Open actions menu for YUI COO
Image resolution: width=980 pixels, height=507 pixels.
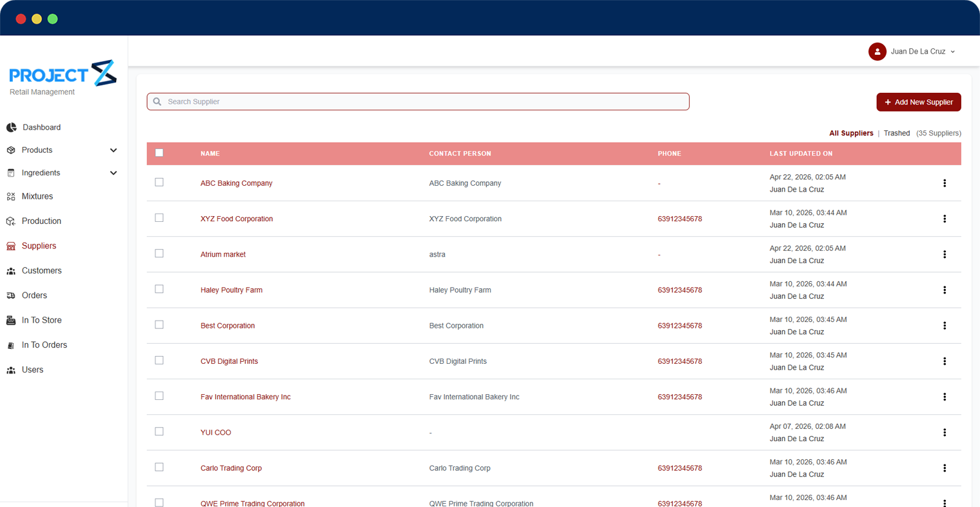click(945, 432)
